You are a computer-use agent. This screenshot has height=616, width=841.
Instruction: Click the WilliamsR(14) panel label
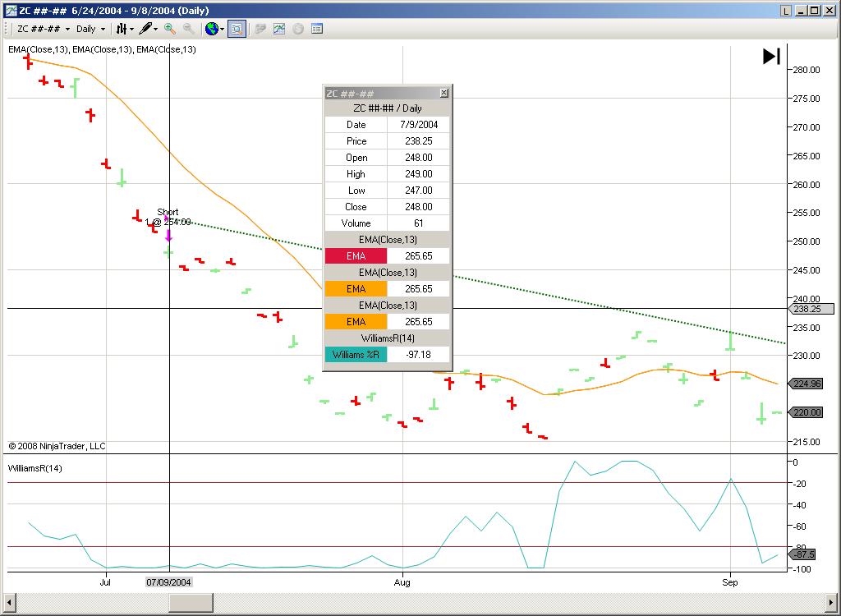tap(34, 468)
